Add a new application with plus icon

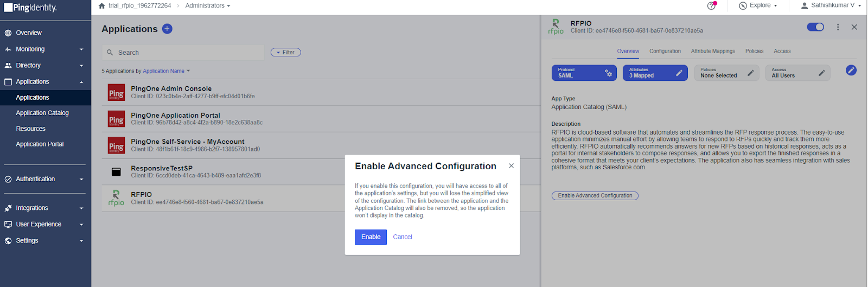point(167,29)
